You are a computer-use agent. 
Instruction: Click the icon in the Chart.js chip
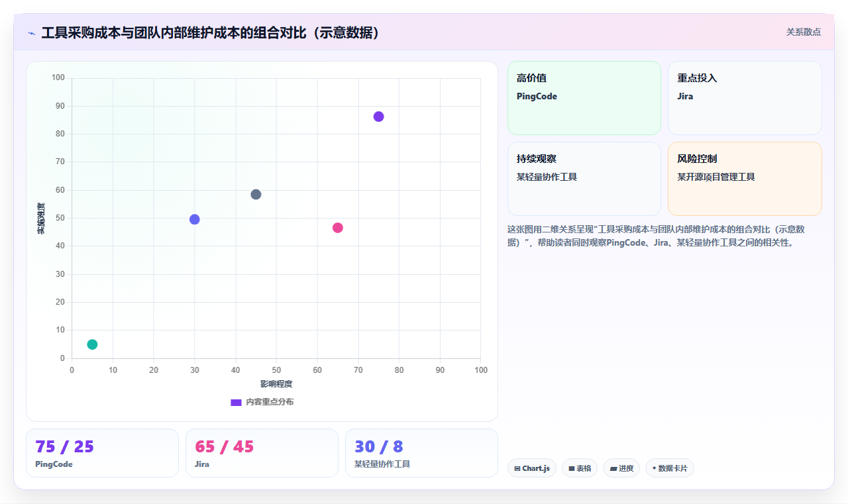click(x=517, y=469)
